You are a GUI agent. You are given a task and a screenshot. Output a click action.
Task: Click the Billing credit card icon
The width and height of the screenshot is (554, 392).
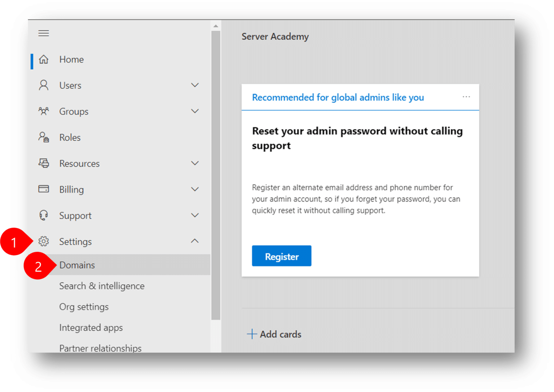(44, 189)
